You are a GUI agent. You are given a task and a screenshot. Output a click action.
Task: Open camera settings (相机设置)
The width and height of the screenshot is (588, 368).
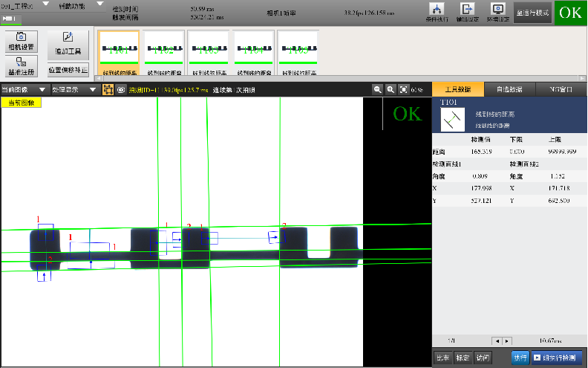(22, 42)
